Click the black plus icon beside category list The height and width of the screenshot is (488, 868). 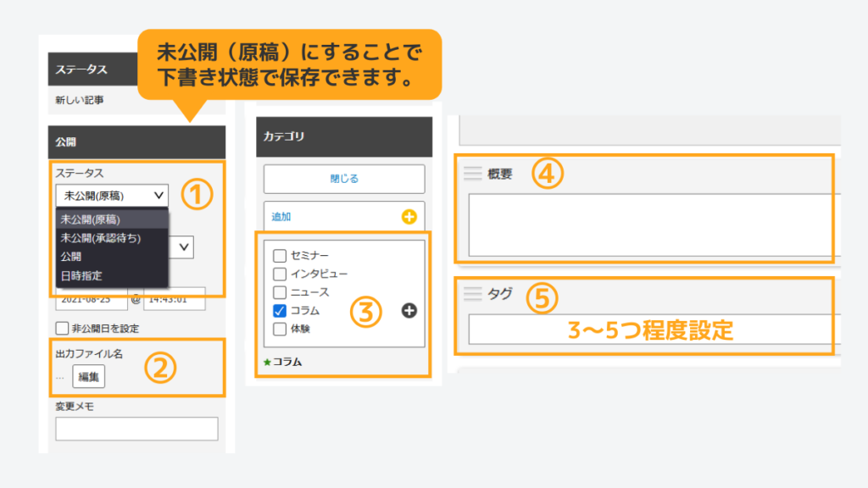[409, 311]
